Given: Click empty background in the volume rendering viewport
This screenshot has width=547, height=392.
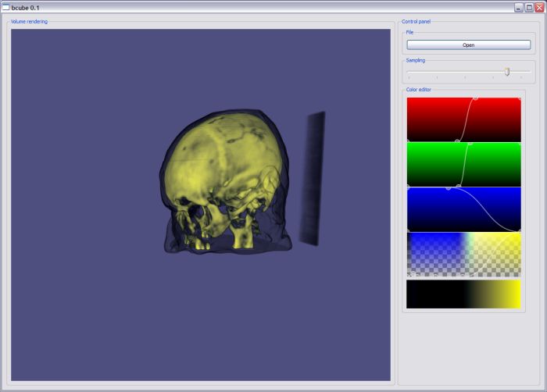Looking at the screenshot, I should pos(78,312).
